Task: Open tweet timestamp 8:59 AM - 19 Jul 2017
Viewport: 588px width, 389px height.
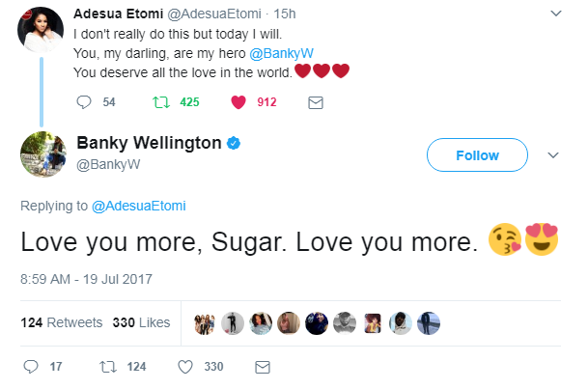Action: pyautogui.click(x=86, y=279)
